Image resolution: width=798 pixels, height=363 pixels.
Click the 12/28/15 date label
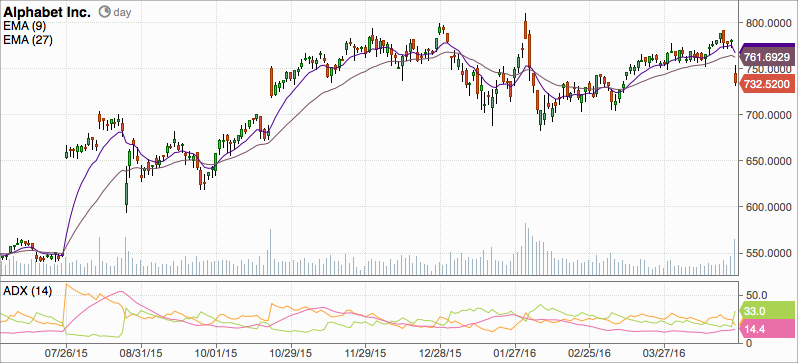pyautogui.click(x=441, y=352)
